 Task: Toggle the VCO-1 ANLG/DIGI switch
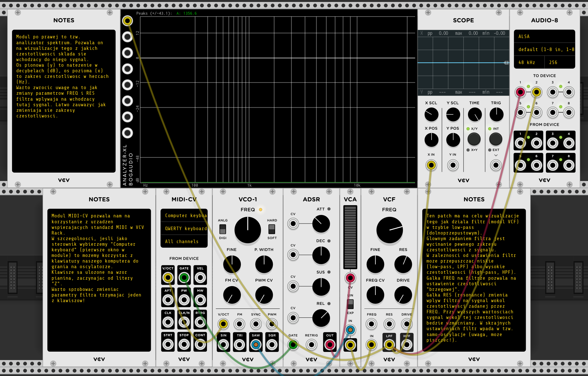[223, 229]
